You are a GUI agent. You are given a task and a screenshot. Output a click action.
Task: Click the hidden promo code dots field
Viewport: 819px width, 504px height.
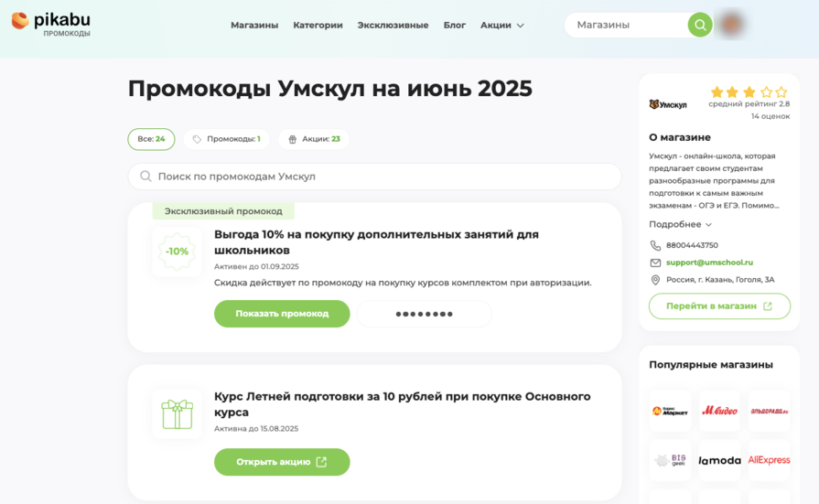(424, 314)
